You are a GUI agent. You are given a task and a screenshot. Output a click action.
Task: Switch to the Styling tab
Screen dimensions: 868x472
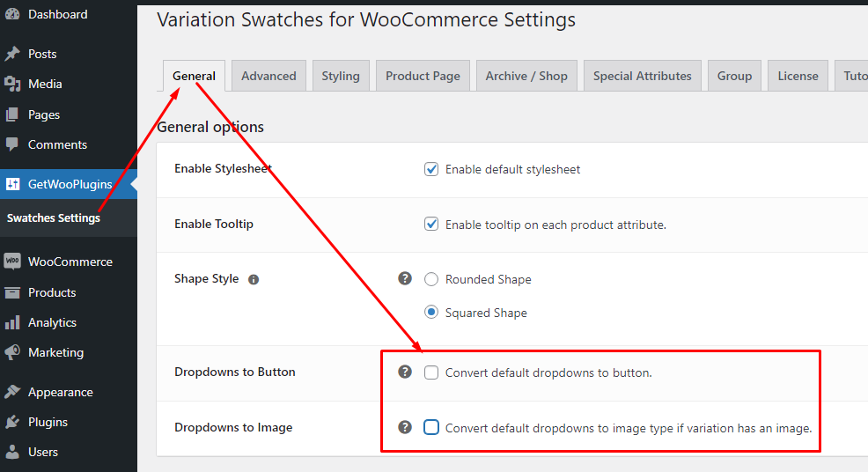pyautogui.click(x=341, y=76)
